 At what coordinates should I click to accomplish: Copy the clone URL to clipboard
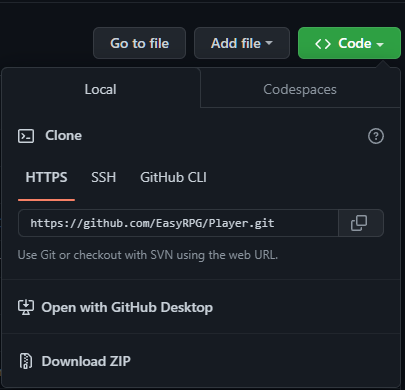(x=361, y=223)
